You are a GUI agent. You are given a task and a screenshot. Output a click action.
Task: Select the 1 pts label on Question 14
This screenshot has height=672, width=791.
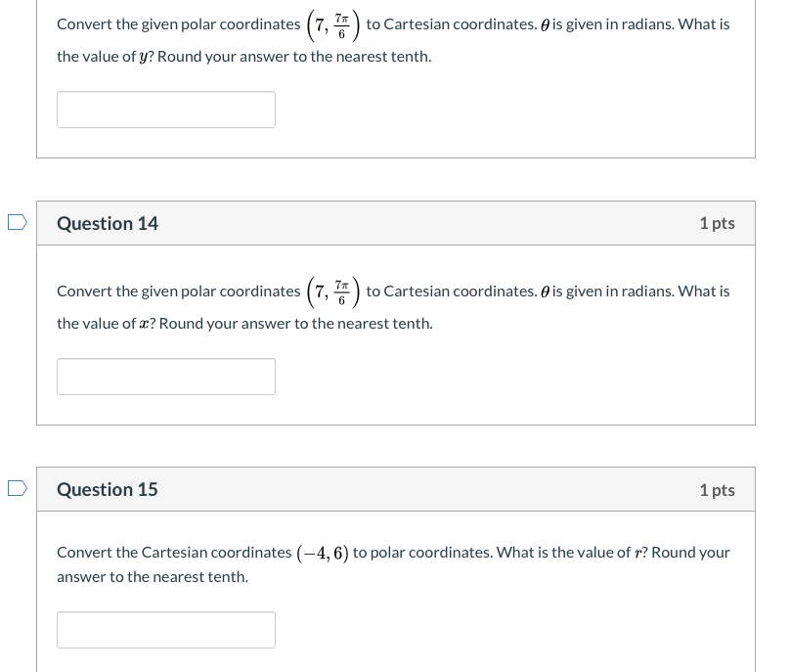pos(717,223)
